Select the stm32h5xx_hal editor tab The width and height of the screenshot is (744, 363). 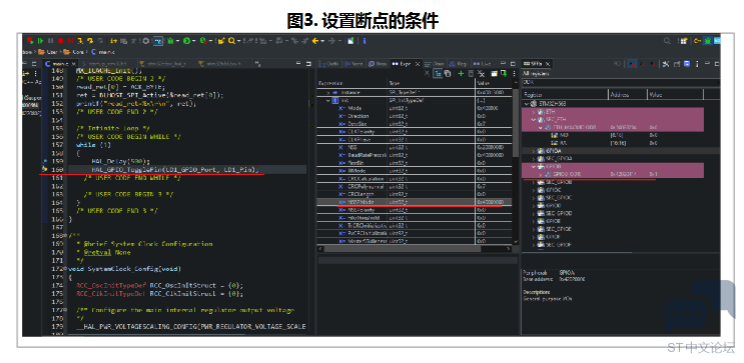pos(162,64)
